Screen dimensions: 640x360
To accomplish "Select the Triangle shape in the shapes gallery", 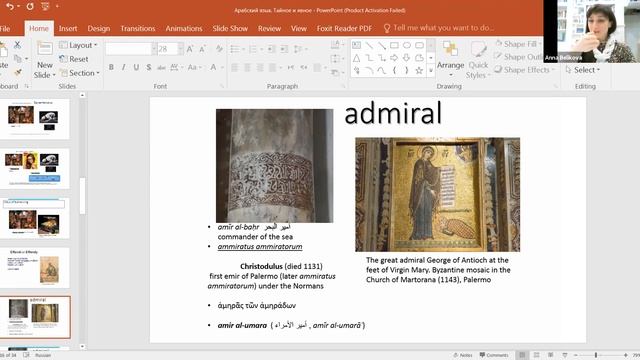I will pyautogui.click(x=356, y=58).
